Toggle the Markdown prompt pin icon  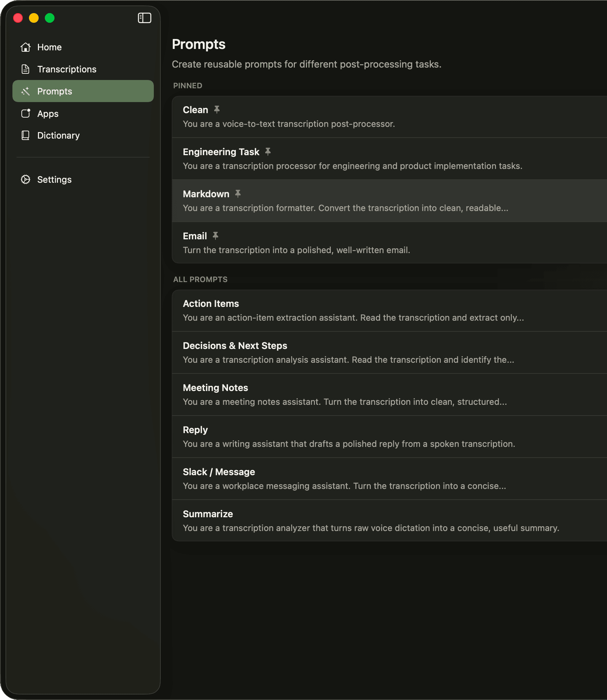tap(238, 194)
